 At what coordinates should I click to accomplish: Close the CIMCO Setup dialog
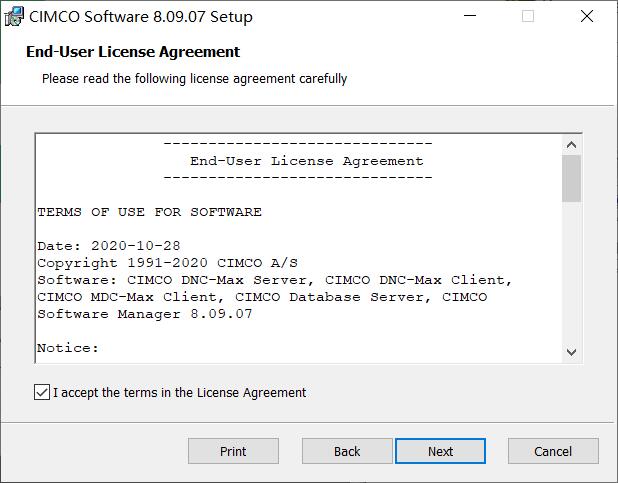pyautogui.click(x=590, y=16)
